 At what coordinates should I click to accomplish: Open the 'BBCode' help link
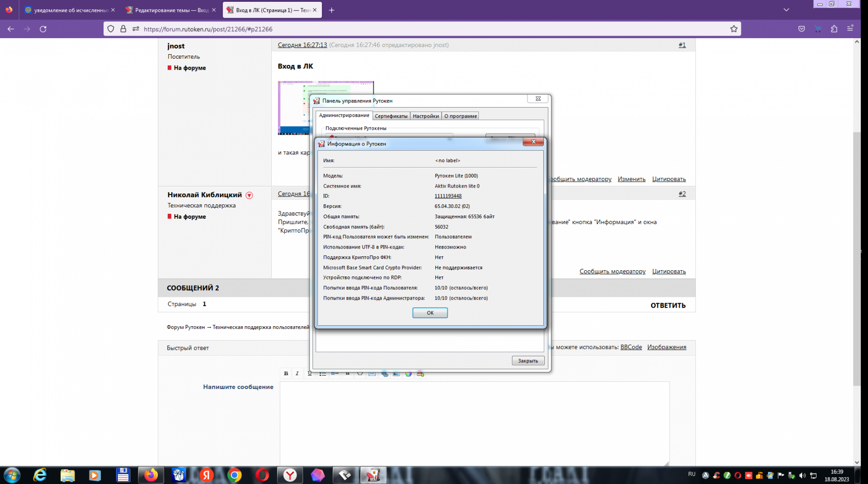631,347
